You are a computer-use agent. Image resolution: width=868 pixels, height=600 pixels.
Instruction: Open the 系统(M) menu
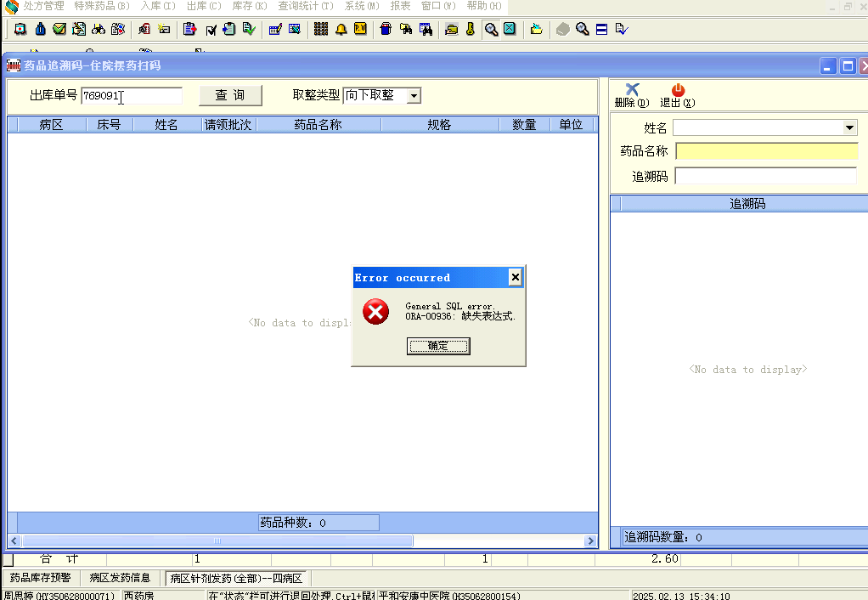[x=362, y=6]
